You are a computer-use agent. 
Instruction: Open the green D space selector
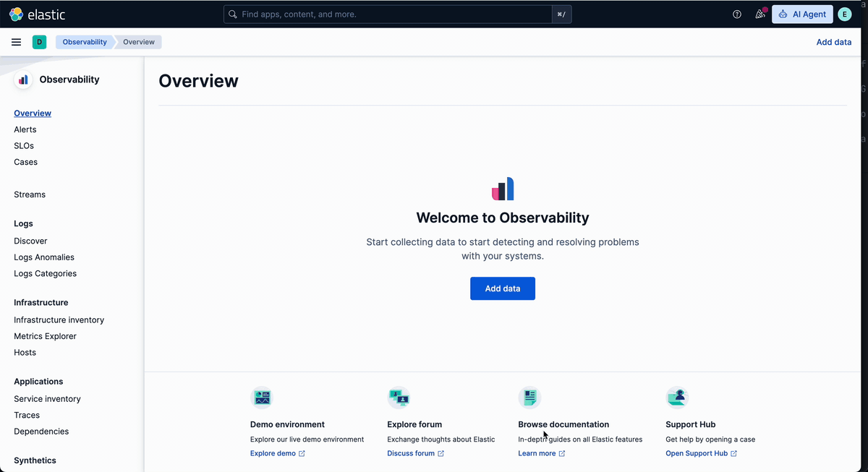tap(39, 42)
